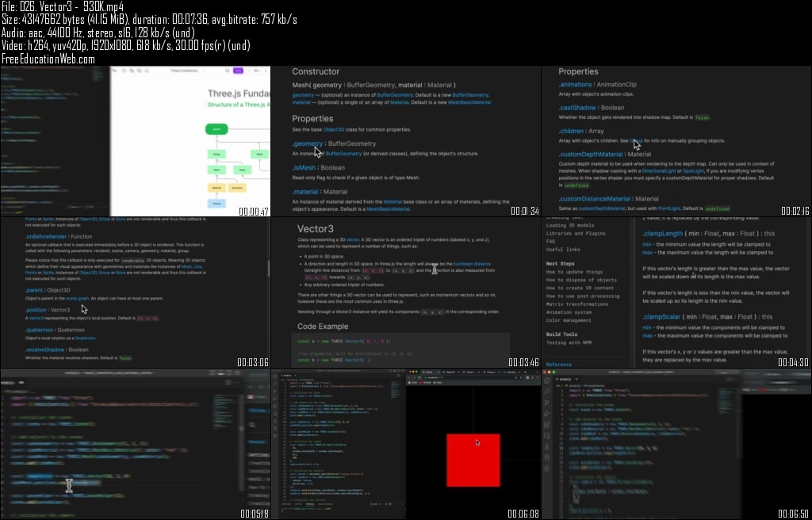Open the PointLight link
The height and width of the screenshot is (520, 812).
[x=669, y=208]
